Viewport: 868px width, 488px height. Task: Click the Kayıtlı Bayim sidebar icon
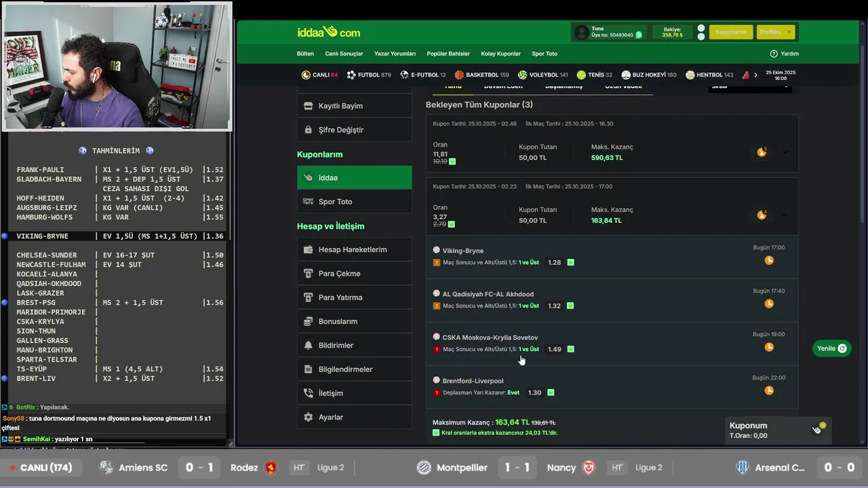point(308,106)
